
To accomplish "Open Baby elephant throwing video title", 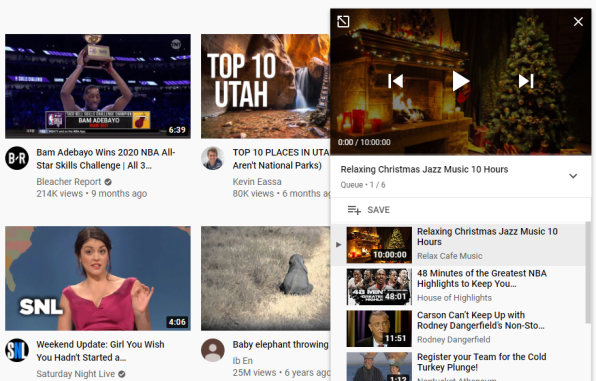I will pyautogui.click(x=281, y=344).
